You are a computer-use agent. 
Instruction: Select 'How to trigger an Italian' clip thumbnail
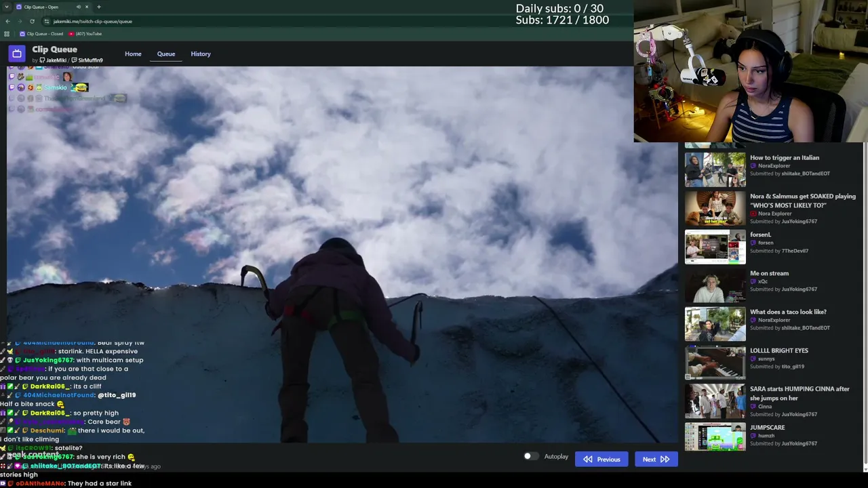click(x=715, y=169)
